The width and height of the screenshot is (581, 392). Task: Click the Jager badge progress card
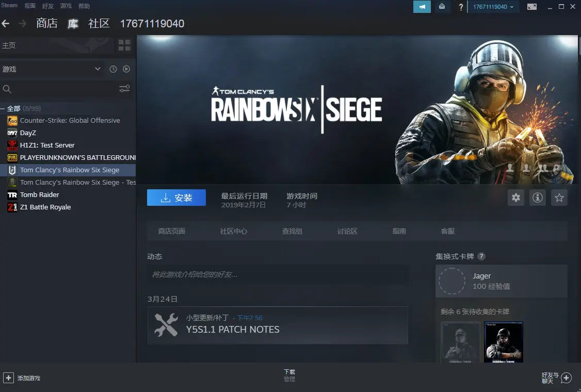point(502,281)
